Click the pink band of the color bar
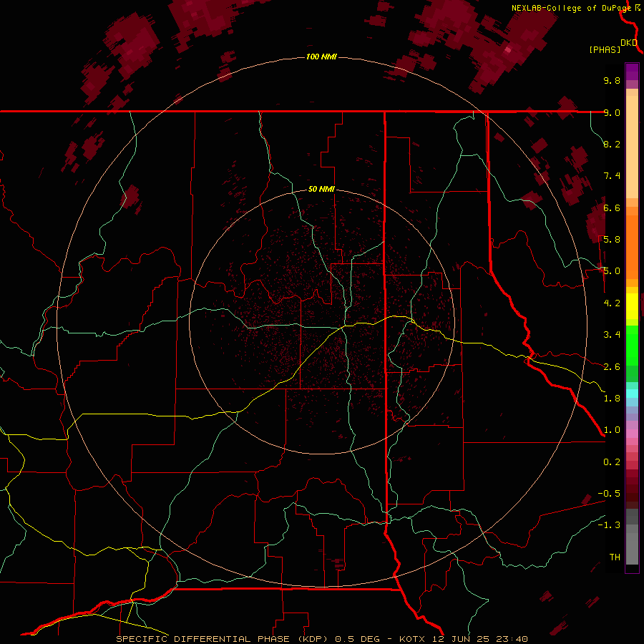The height and width of the screenshot is (644, 644). pos(632,434)
